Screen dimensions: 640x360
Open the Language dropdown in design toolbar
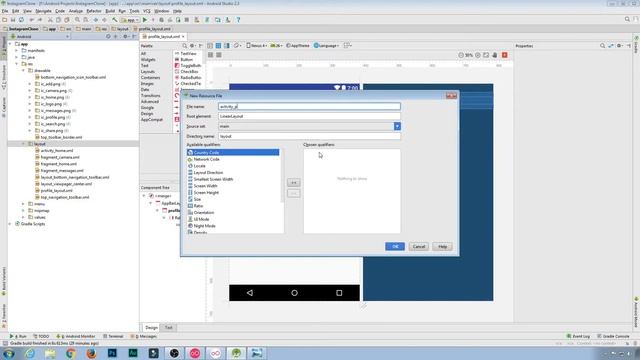[327, 46]
